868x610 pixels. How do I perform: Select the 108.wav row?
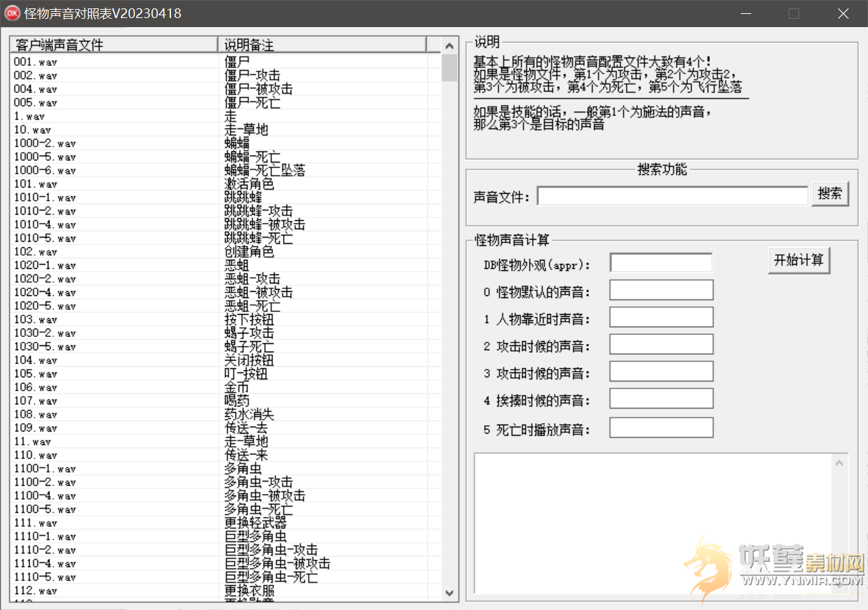(226, 414)
